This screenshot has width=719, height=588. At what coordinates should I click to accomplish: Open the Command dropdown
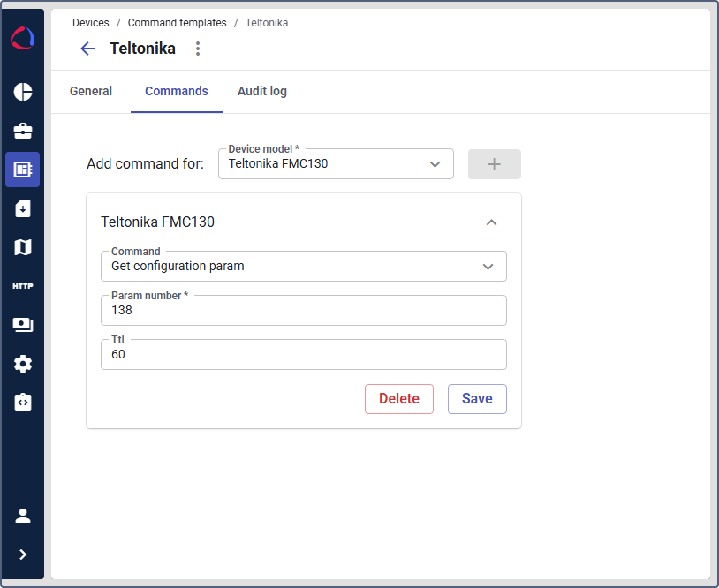303,266
